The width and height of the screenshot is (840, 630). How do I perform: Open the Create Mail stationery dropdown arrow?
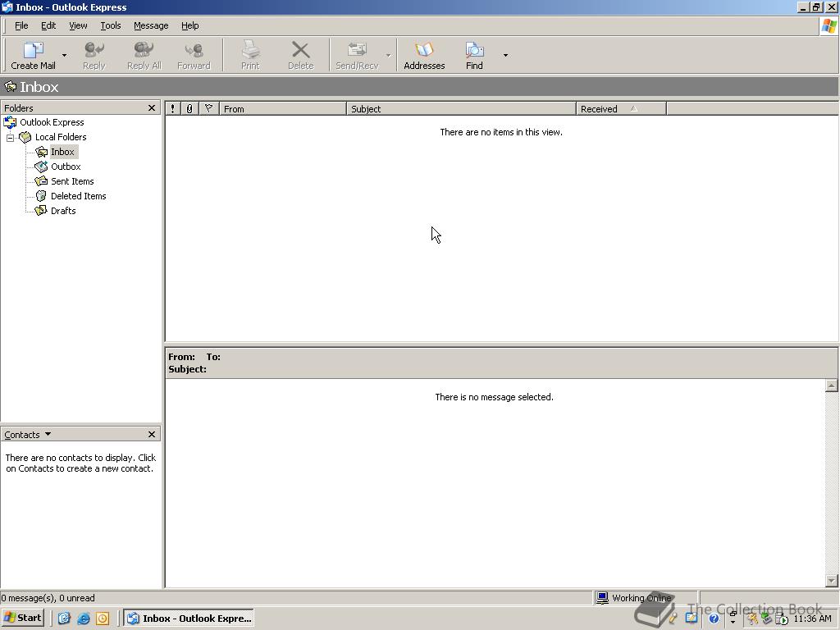(64, 55)
